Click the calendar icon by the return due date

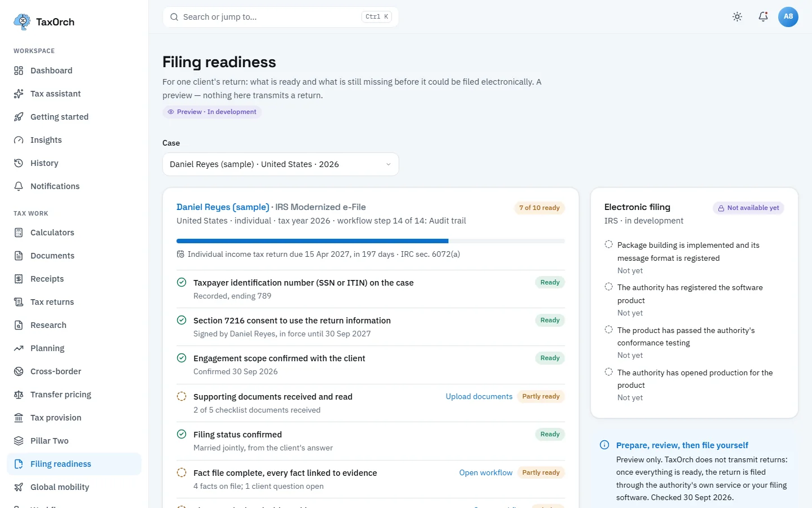[x=180, y=255]
